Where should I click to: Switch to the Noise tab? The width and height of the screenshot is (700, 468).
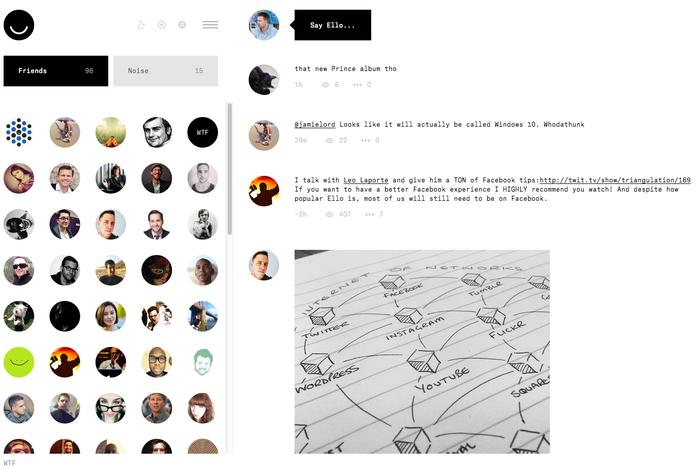pos(166,71)
